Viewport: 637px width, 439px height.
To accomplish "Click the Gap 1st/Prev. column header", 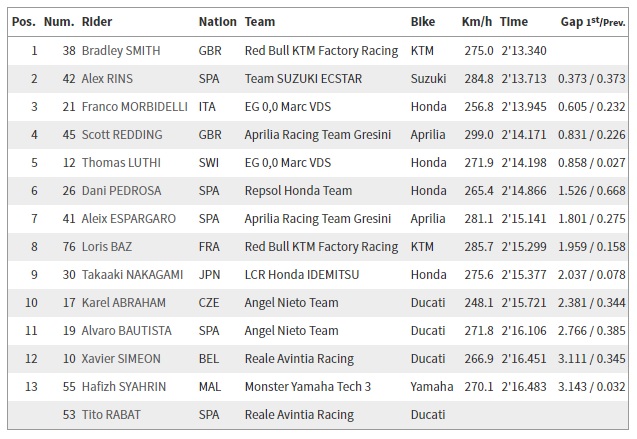I will coord(593,21).
